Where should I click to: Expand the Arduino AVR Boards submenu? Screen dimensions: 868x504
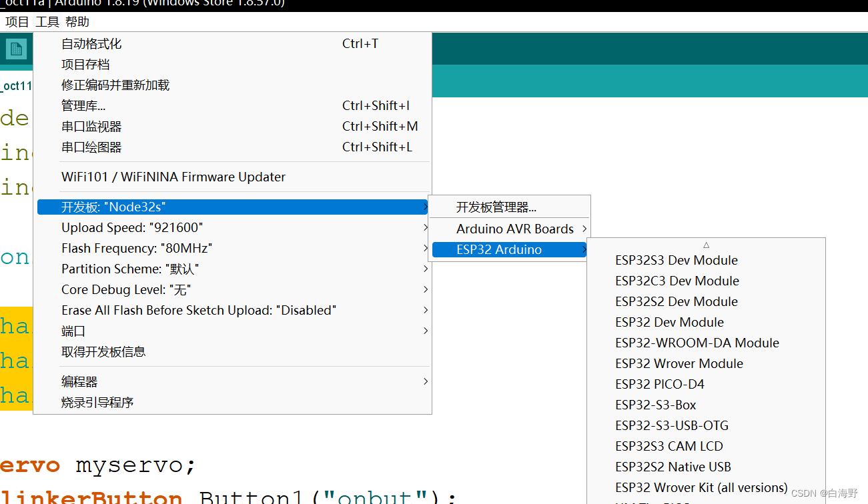click(516, 229)
